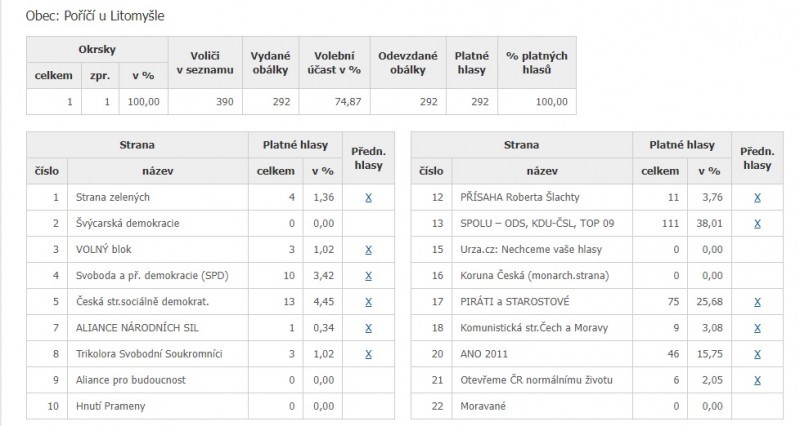Click the Obec: Poříčí u Litomyšle heading
The width and height of the screenshot is (800, 426).
95,16
